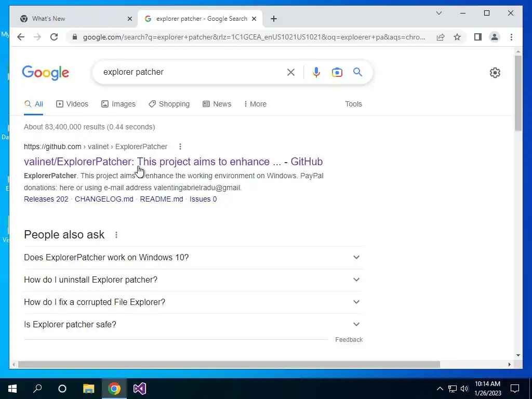532x399 pixels.
Task: Go forward using the browser forward arrow
Action: [x=37, y=37]
